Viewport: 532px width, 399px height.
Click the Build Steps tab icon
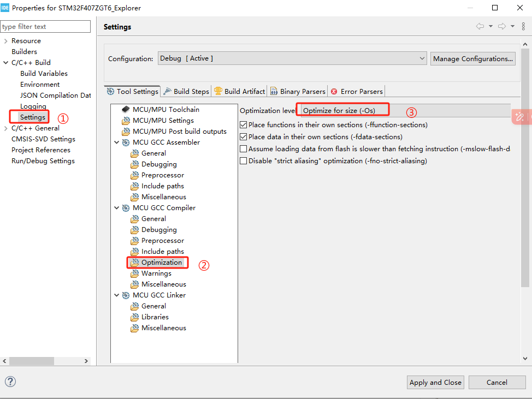(x=167, y=91)
